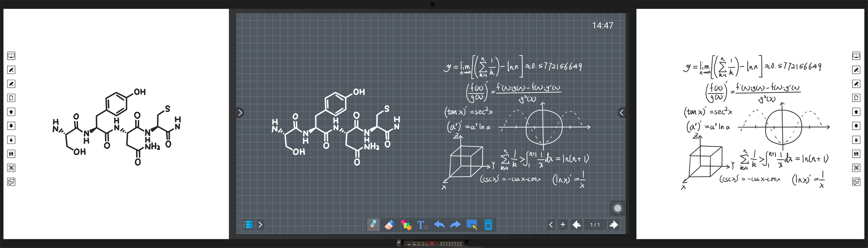Viewport: 868px width, 248px height.
Task: Open the shapes tool
Action: pos(406,225)
